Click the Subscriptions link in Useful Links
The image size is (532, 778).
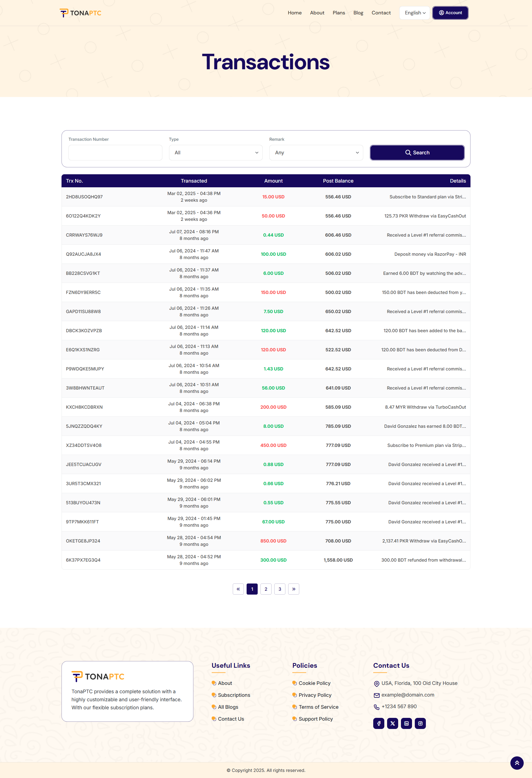[234, 695]
